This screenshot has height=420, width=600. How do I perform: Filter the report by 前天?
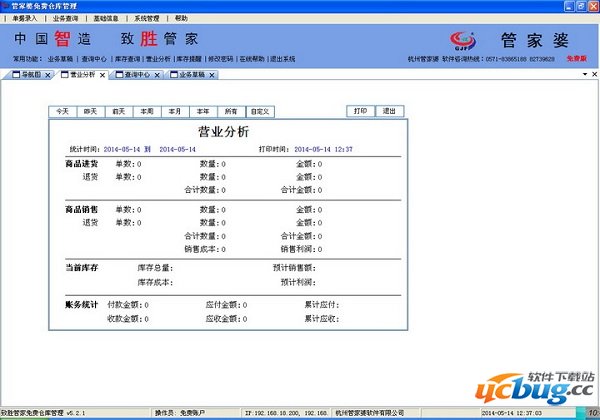point(119,111)
